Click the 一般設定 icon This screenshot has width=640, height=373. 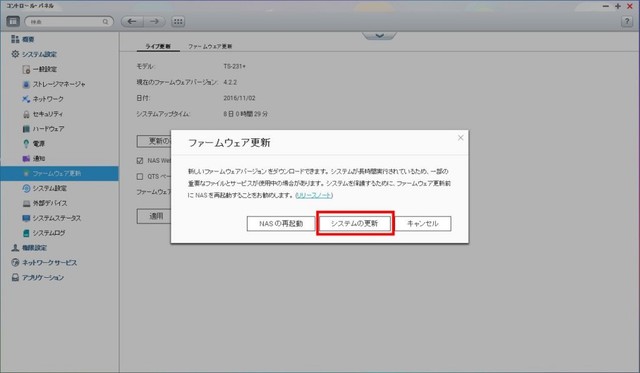(26, 69)
